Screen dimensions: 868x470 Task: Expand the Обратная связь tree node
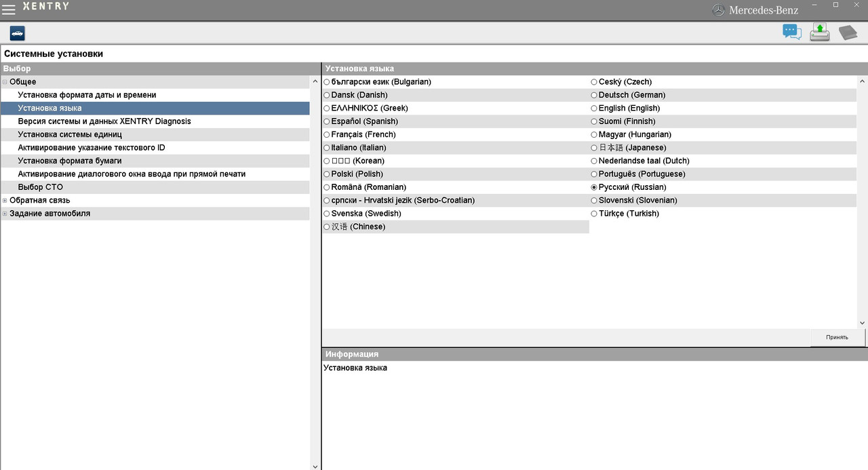(x=5, y=201)
